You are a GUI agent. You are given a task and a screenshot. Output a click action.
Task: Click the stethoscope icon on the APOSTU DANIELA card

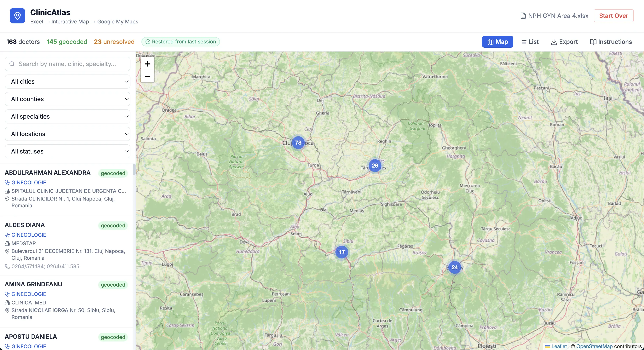pos(7,347)
